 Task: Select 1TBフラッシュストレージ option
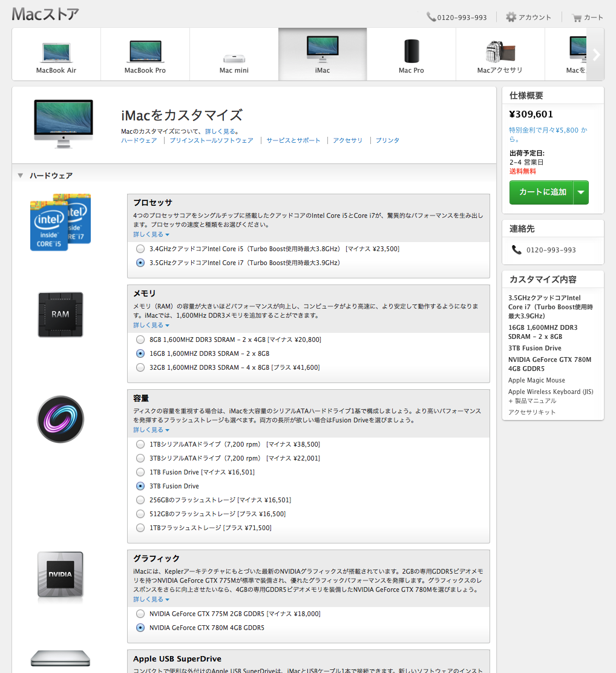[x=140, y=528]
